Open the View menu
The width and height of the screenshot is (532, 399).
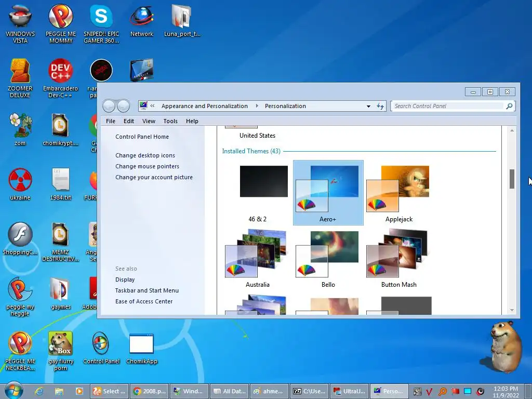pyautogui.click(x=149, y=121)
